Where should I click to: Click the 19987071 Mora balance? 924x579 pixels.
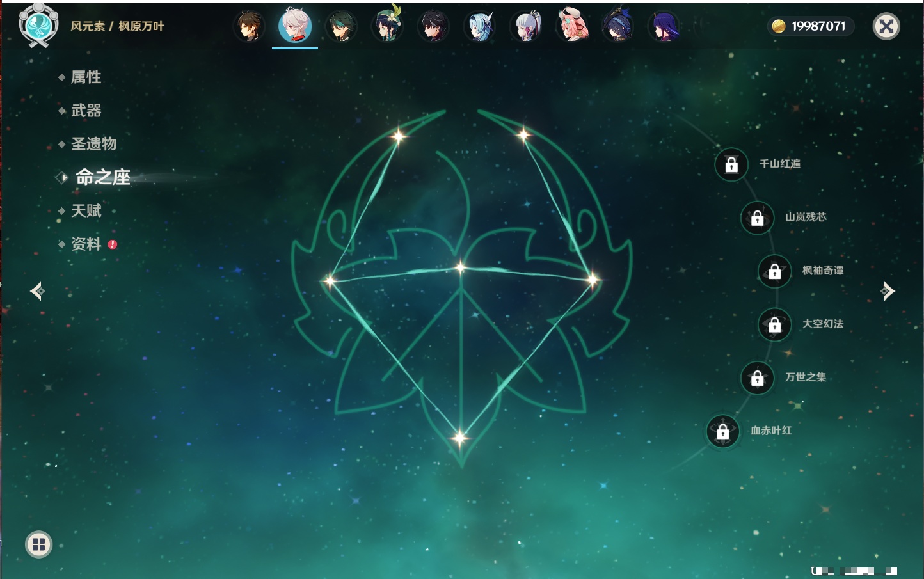[818, 26]
